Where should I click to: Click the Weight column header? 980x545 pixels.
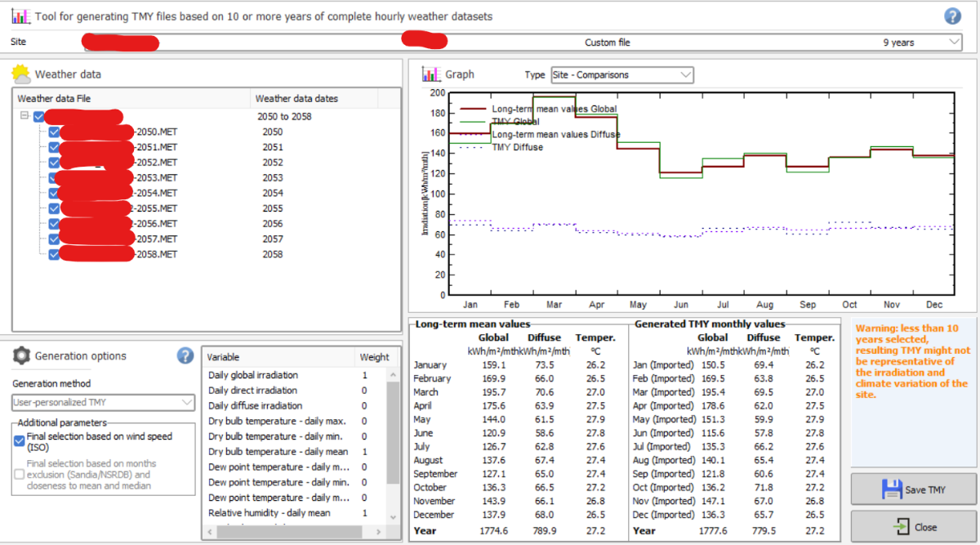(x=373, y=357)
